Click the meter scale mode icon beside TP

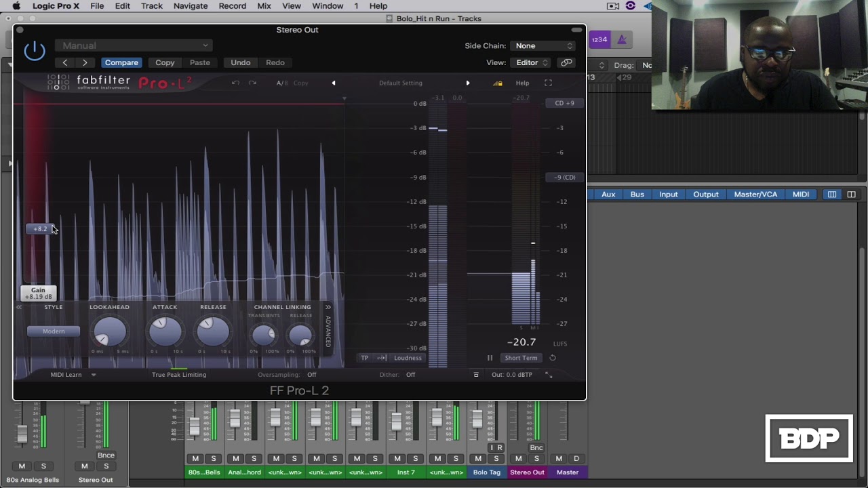[382, 358]
